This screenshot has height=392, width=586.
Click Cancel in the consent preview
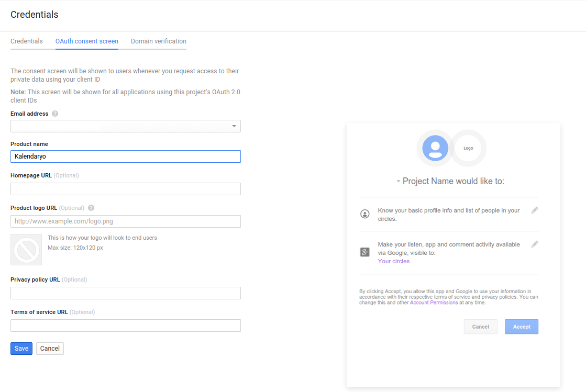481,327
